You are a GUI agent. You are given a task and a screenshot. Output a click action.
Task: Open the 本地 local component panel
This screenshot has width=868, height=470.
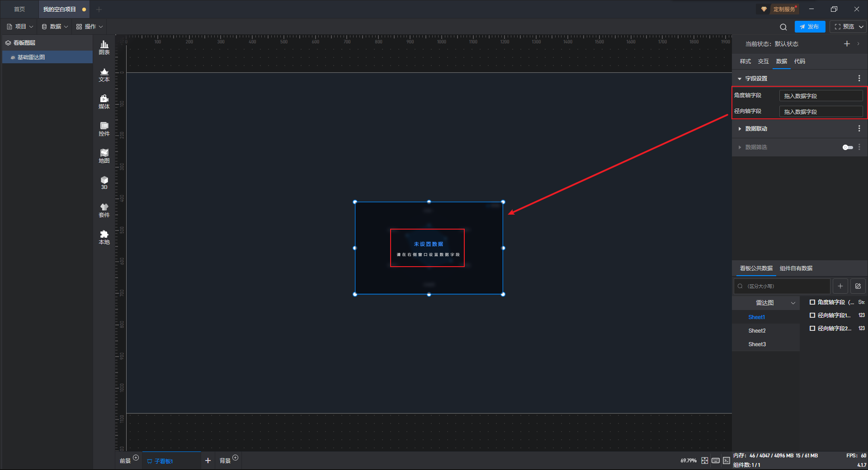(104, 237)
